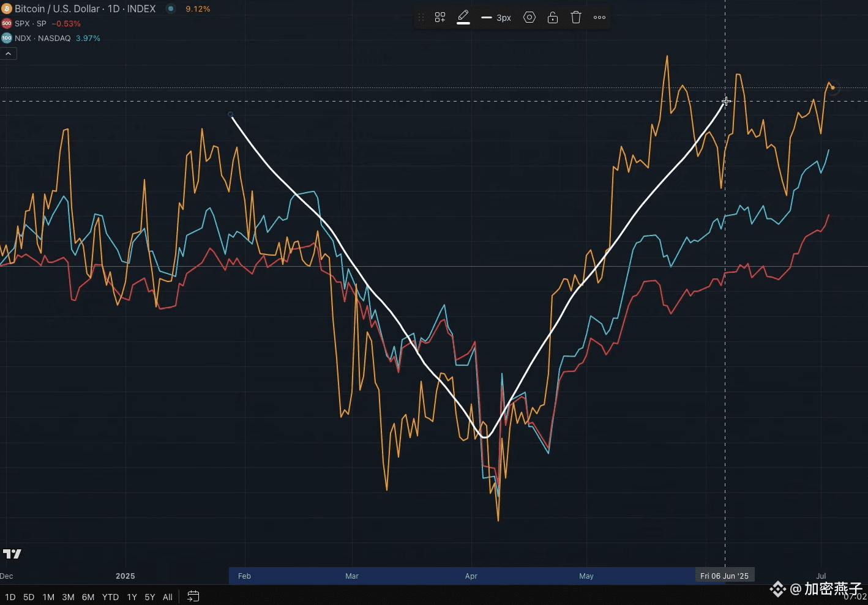This screenshot has height=605, width=868.
Task: Open the go-to-date calendar icon
Action: [193, 596]
